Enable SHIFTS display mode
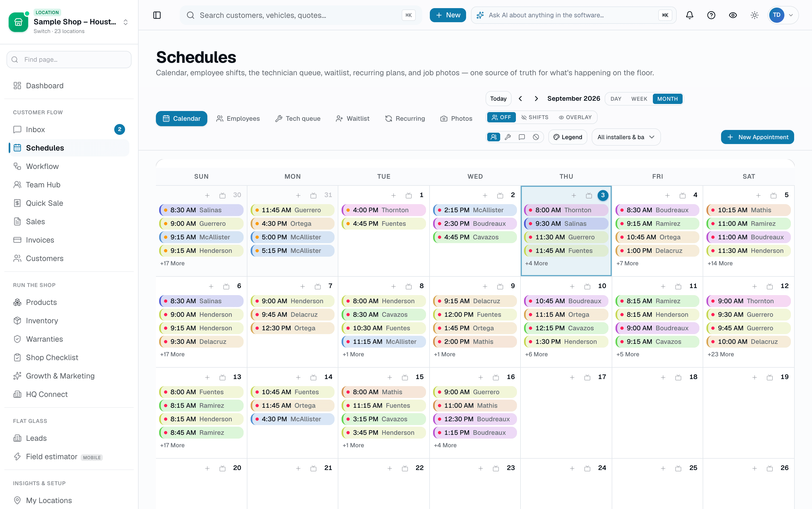This screenshot has height=509, width=812. click(x=535, y=118)
